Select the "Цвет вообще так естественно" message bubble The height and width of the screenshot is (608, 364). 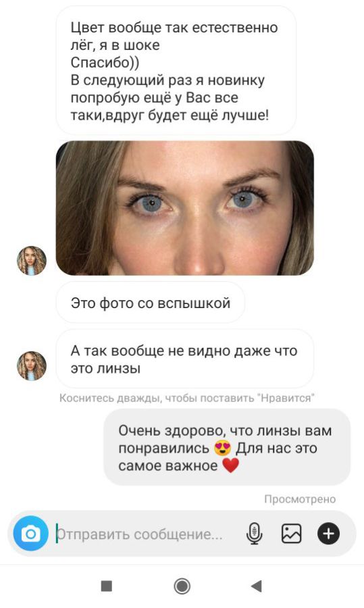pos(176,72)
